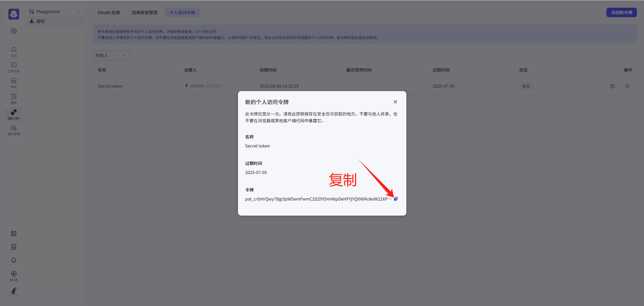This screenshot has height=306, width=644.
Task: Copy the token using the copy icon
Action: click(x=396, y=199)
